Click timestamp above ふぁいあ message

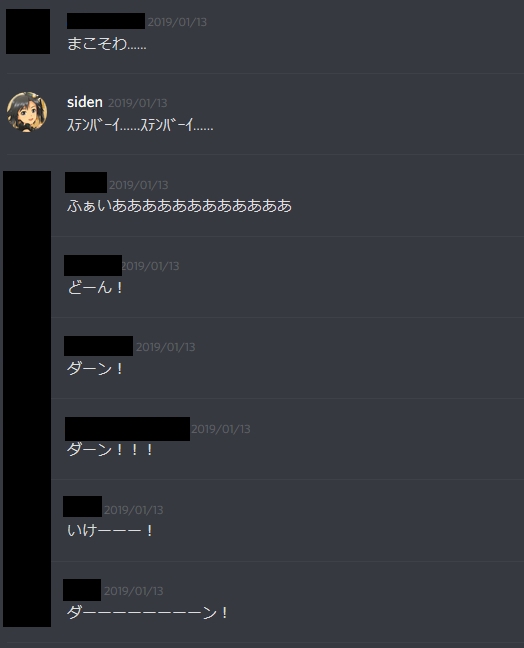pos(138,185)
